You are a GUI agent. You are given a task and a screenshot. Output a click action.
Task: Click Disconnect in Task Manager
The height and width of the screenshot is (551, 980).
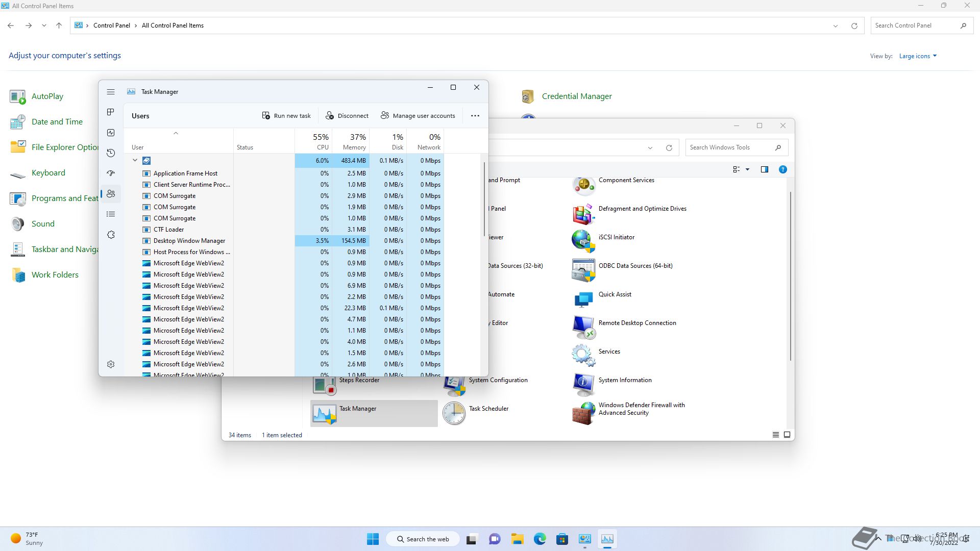coord(347,116)
